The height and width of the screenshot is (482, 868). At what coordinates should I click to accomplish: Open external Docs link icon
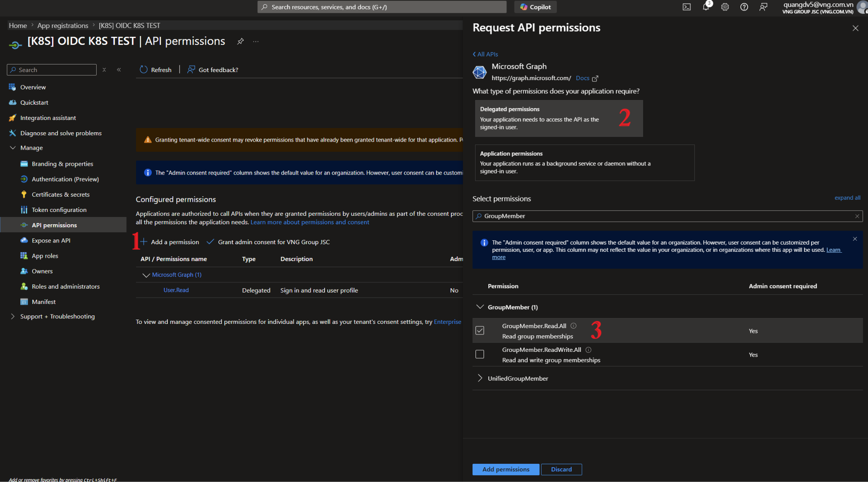595,78
